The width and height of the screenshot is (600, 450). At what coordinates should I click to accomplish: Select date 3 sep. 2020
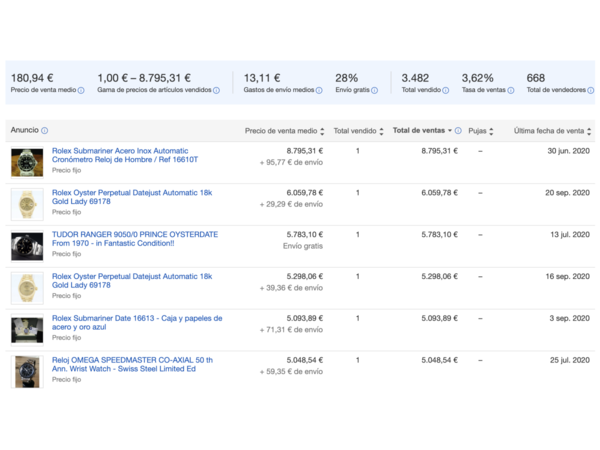pyautogui.click(x=570, y=318)
